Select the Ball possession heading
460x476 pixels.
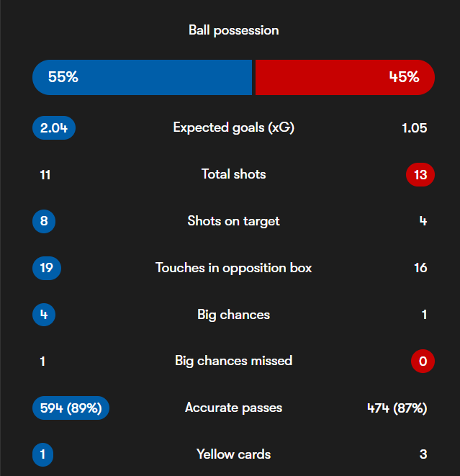tap(234, 30)
